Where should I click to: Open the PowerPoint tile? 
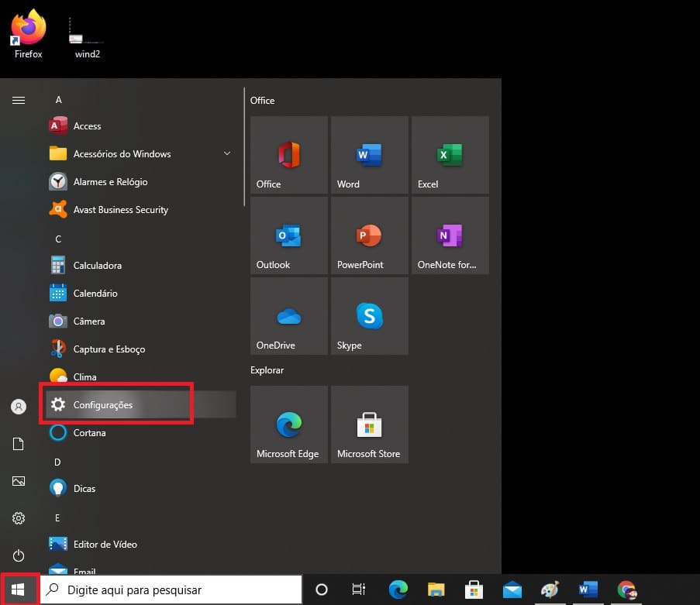(x=370, y=235)
